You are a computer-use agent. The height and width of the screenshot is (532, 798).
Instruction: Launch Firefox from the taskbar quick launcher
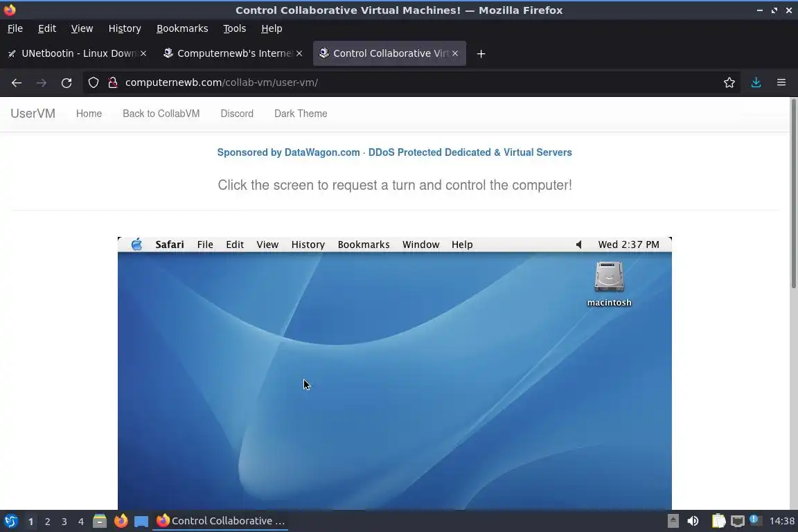coord(121,521)
